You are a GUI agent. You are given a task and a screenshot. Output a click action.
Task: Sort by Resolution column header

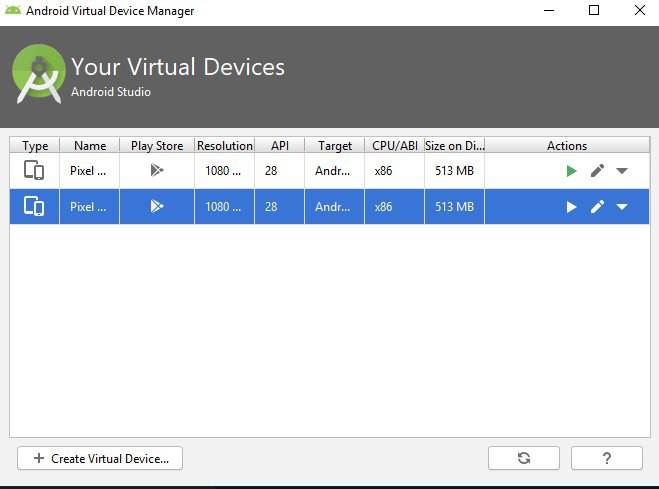tap(225, 145)
